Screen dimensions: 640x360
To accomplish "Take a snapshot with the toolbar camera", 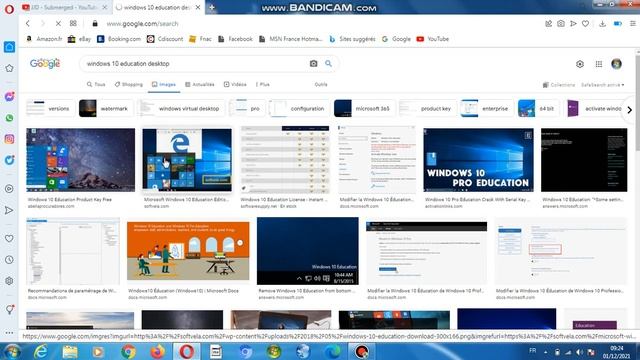I will pos(561,24).
